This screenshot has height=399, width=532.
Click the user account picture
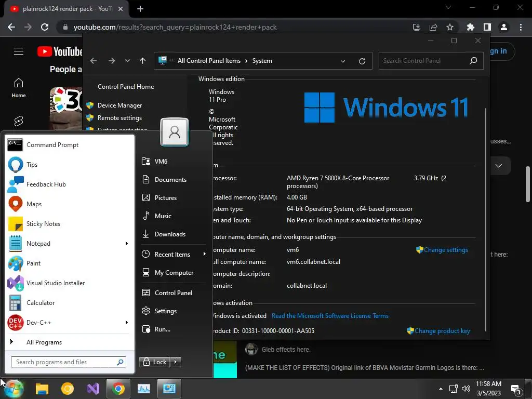coord(175,132)
